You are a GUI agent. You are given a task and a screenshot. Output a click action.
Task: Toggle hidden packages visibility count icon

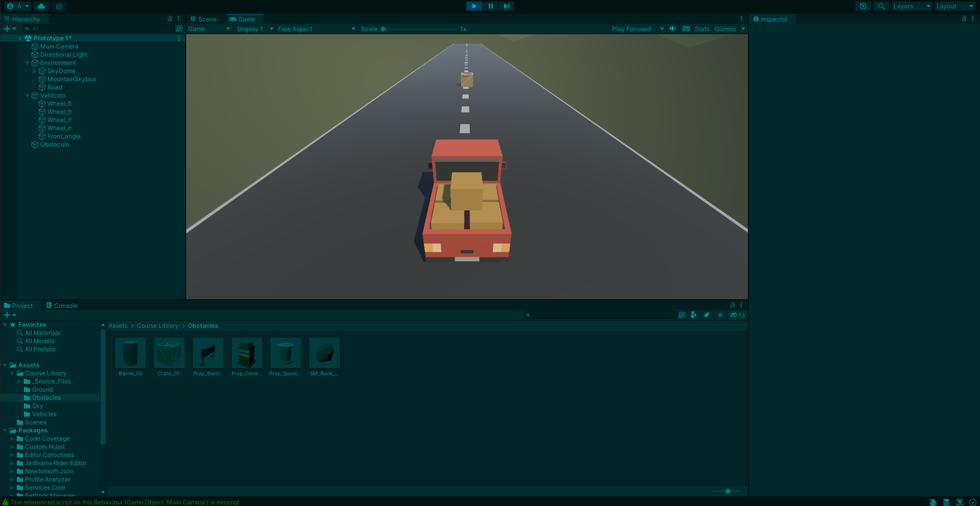tap(737, 315)
